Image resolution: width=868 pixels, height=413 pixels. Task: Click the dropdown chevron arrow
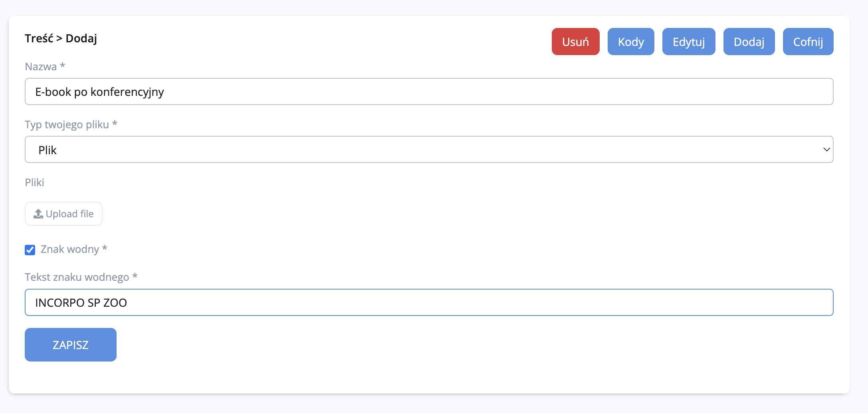pos(826,149)
